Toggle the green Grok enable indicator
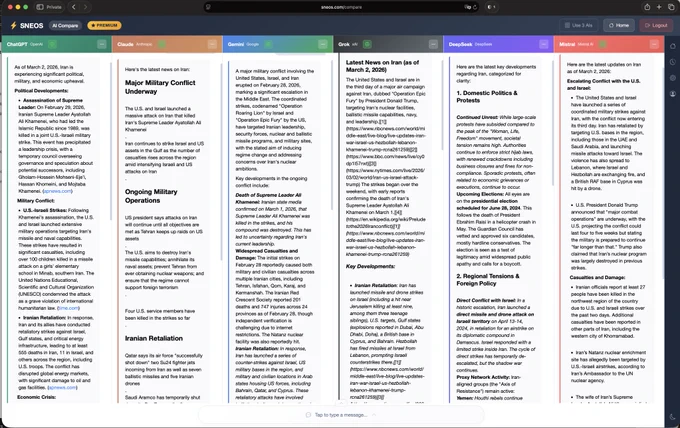The image size is (680, 428). click(367, 44)
